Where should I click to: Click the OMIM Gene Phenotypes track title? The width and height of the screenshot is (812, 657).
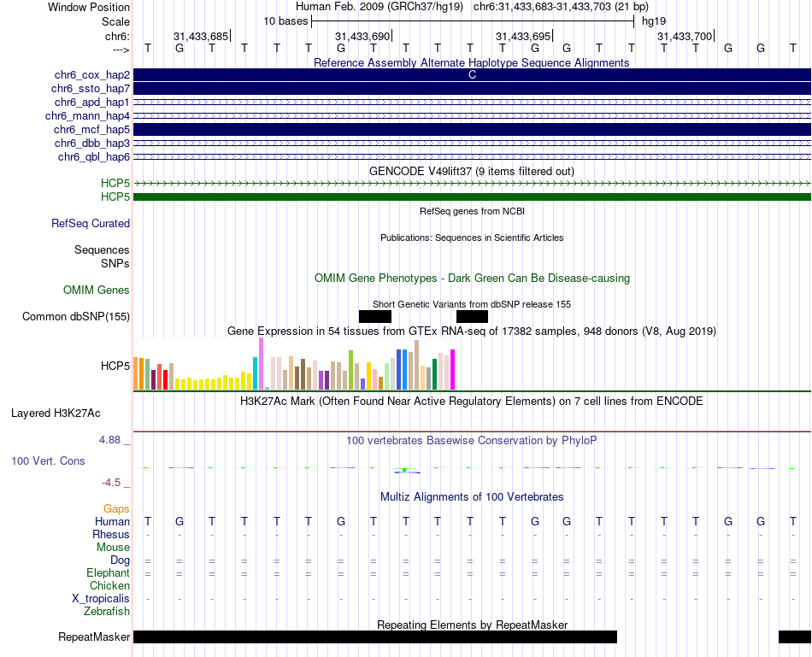pos(472,278)
